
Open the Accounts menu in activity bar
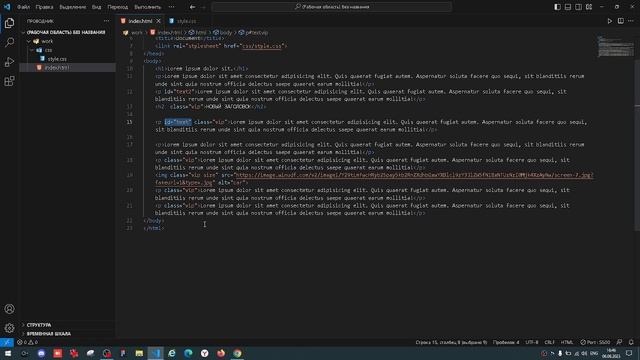pyautogui.click(x=9, y=309)
